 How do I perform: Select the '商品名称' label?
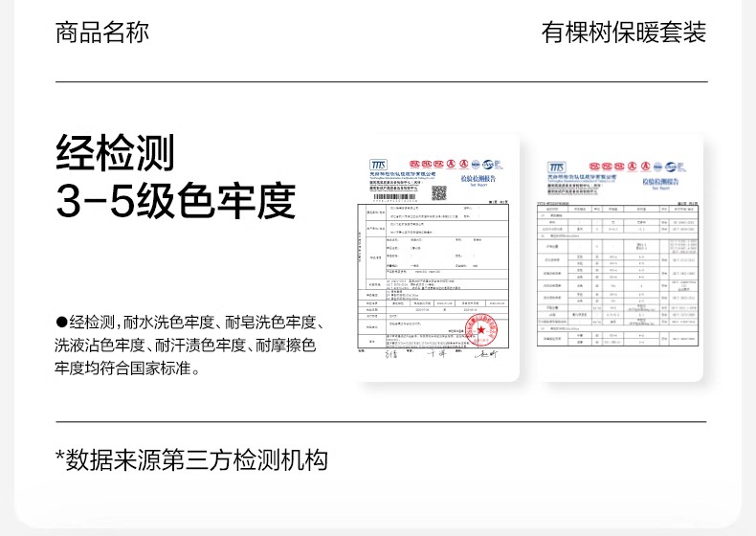(102, 33)
